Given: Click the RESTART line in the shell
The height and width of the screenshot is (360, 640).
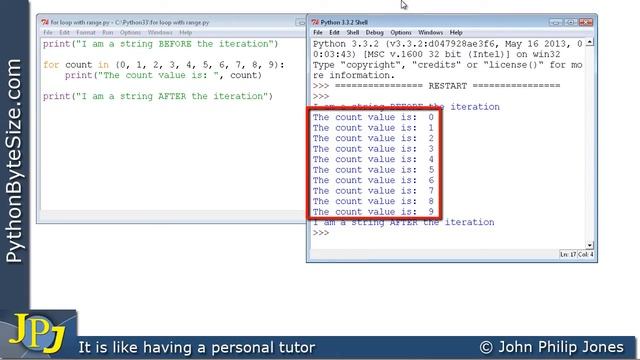Looking at the screenshot, I should tap(436, 86).
